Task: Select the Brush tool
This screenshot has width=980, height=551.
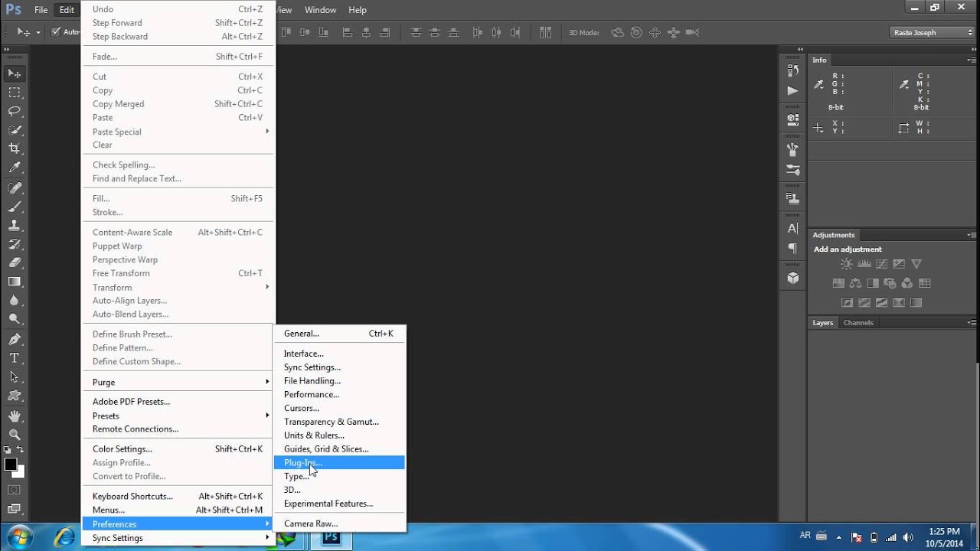Action: click(15, 207)
